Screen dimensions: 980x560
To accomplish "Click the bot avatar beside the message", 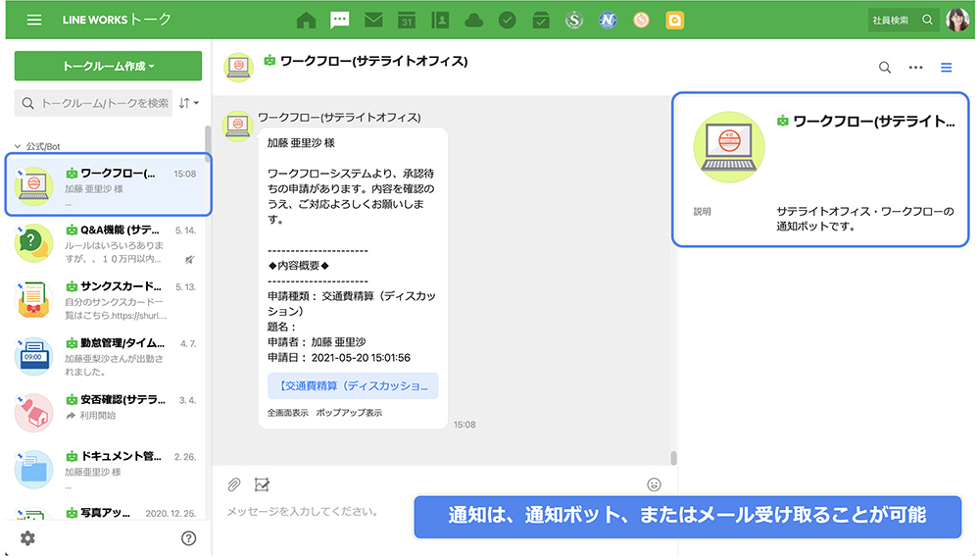I will click(x=237, y=127).
